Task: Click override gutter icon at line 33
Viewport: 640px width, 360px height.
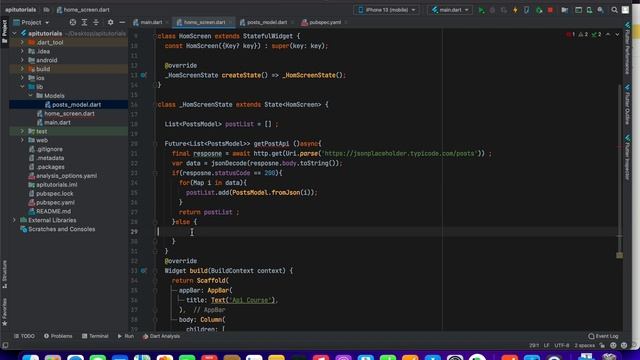Action: pos(144,271)
